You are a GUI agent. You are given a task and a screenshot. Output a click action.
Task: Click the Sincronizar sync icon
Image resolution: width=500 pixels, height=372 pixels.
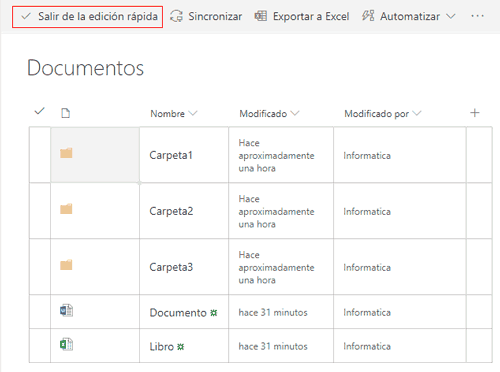[176, 16]
